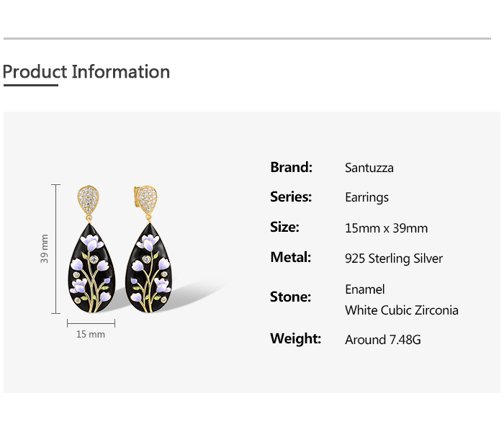Click the Product Information heading
Viewport: 504px width, 429px height.
pos(86,72)
